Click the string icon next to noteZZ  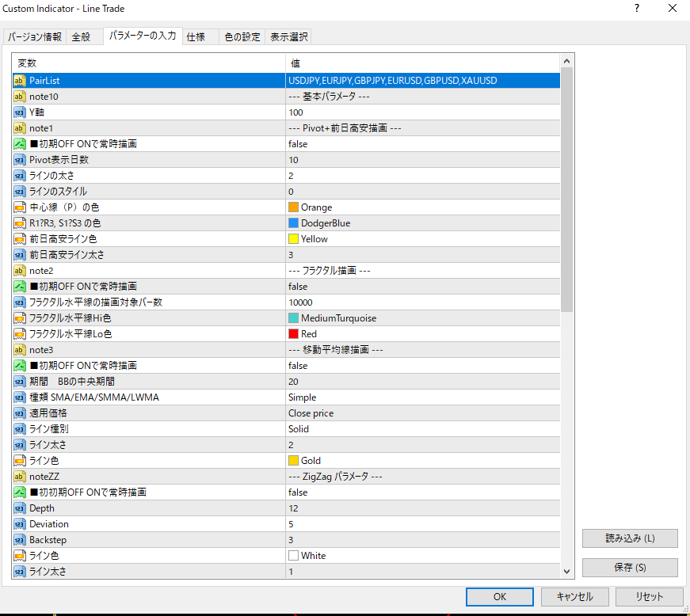(20, 477)
